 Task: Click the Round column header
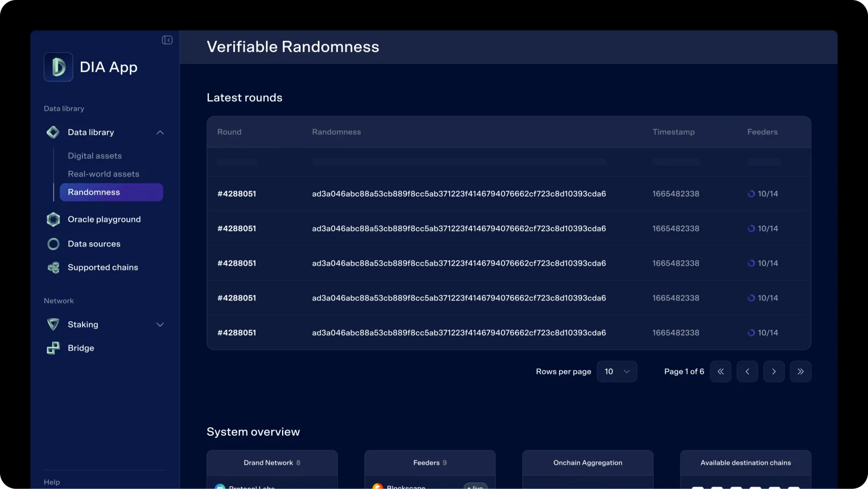[x=229, y=132]
